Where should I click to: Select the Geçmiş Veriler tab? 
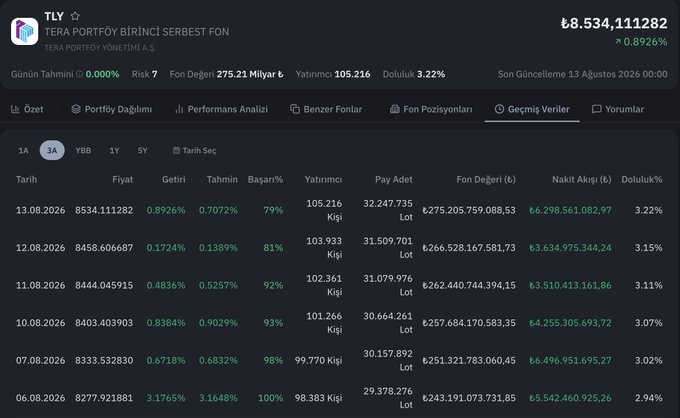532,109
